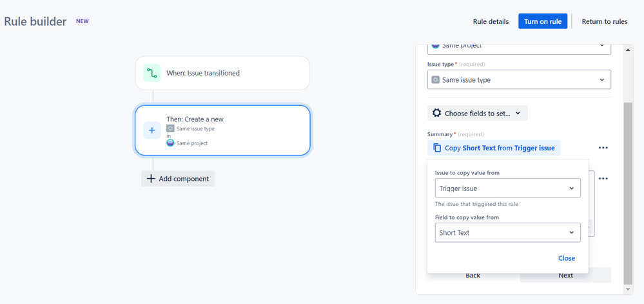Click the Issue transitioned trigger icon

click(x=151, y=73)
